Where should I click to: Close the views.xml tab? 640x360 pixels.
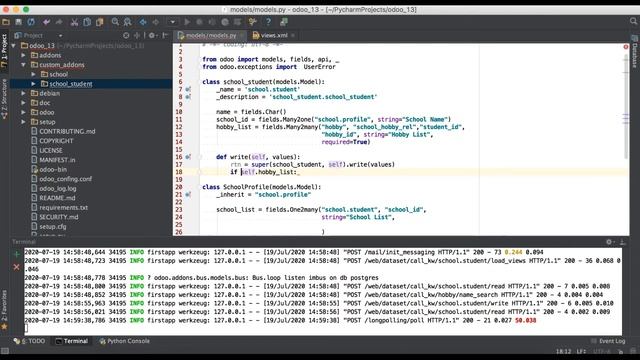[293, 36]
